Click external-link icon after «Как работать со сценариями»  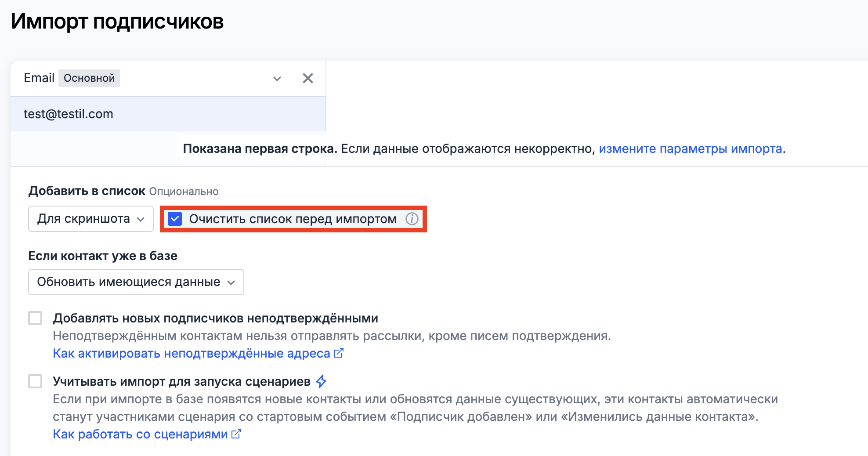(x=236, y=434)
